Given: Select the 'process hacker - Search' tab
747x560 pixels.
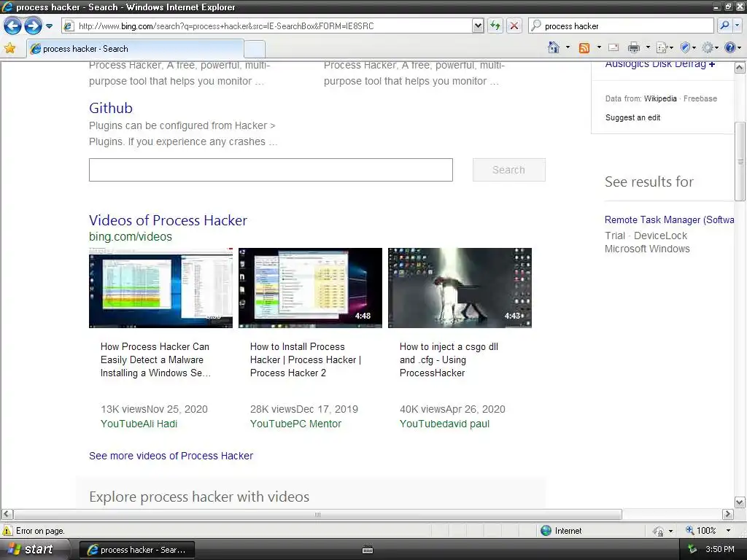Looking at the screenshot, I should pyautogui.click(x=135, y=49).
